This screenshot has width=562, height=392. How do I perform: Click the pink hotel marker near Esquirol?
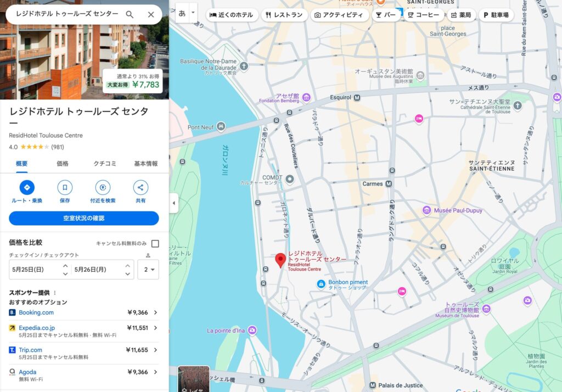pos(419,119)
